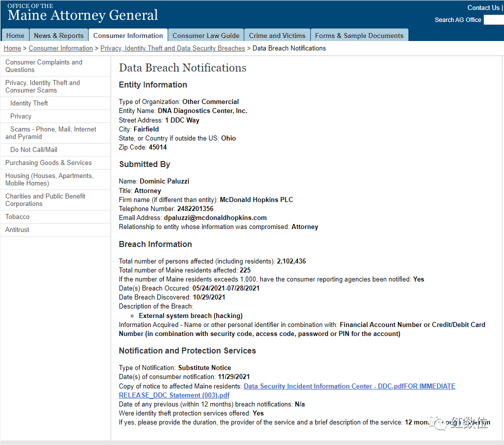This screenshot has height=445, width=504.
Task: Select the Privacy sidebar item
Action: point(56,116)
